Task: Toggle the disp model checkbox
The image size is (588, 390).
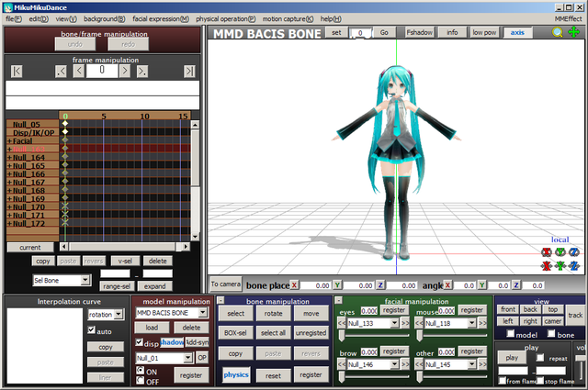Action: [x=139, y=342]
